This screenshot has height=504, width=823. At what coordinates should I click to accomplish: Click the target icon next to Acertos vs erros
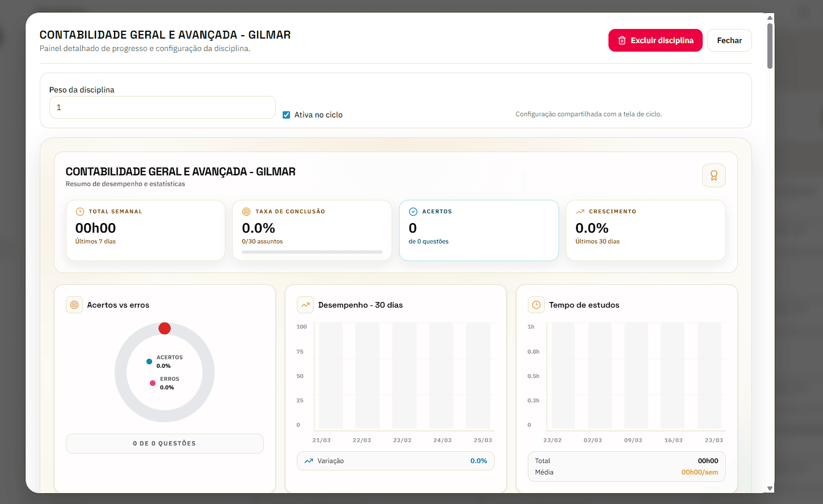[x=74, y=305]
